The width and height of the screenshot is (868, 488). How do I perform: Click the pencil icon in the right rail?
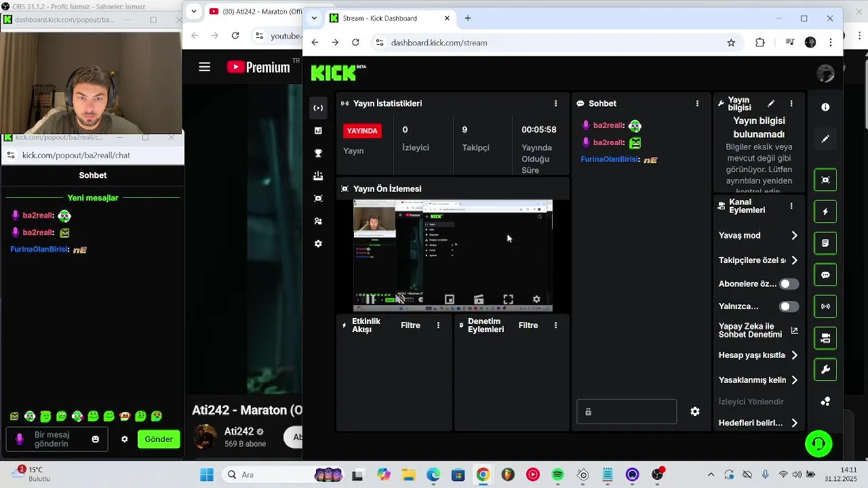pyautogui.click(x=825, y=139)
